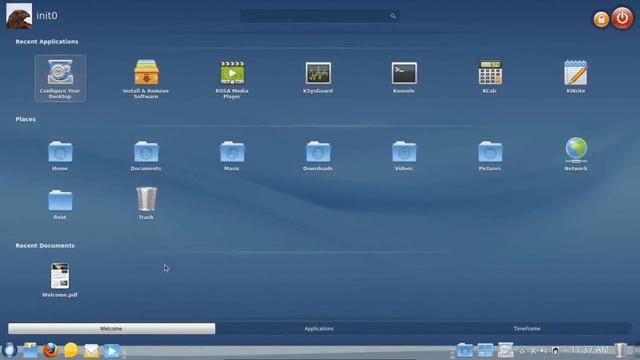Open the Documents folder

146,156
